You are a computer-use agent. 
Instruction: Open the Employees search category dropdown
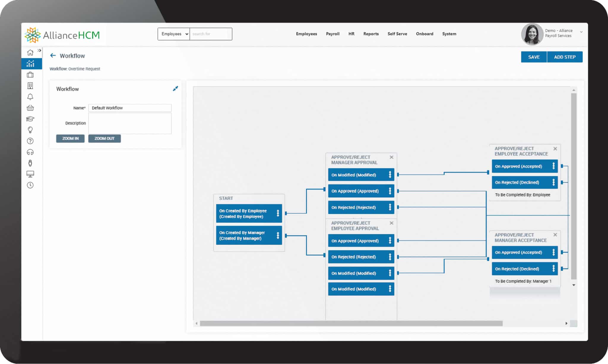coord(174,34)
